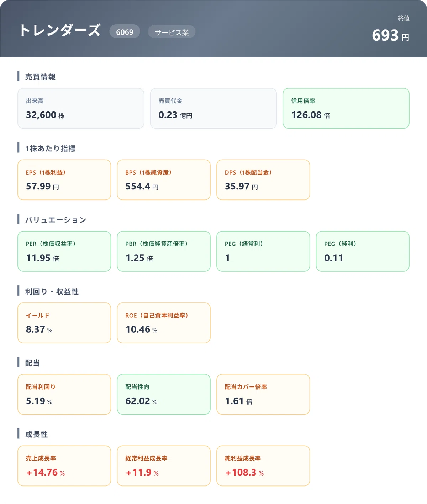Screen dimensions: 427x504
Task: Click the 32,600 株 volume value
Action: tap(45, 115)
